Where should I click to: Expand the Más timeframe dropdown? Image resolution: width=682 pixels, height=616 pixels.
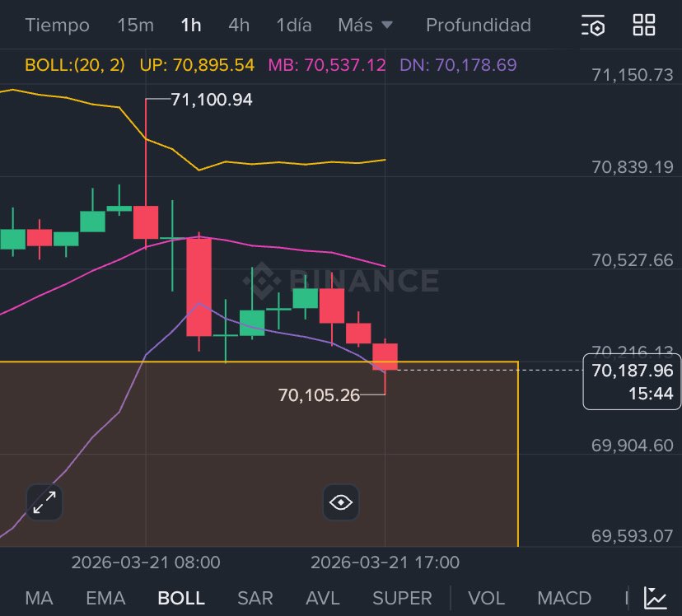coord(366,26)
